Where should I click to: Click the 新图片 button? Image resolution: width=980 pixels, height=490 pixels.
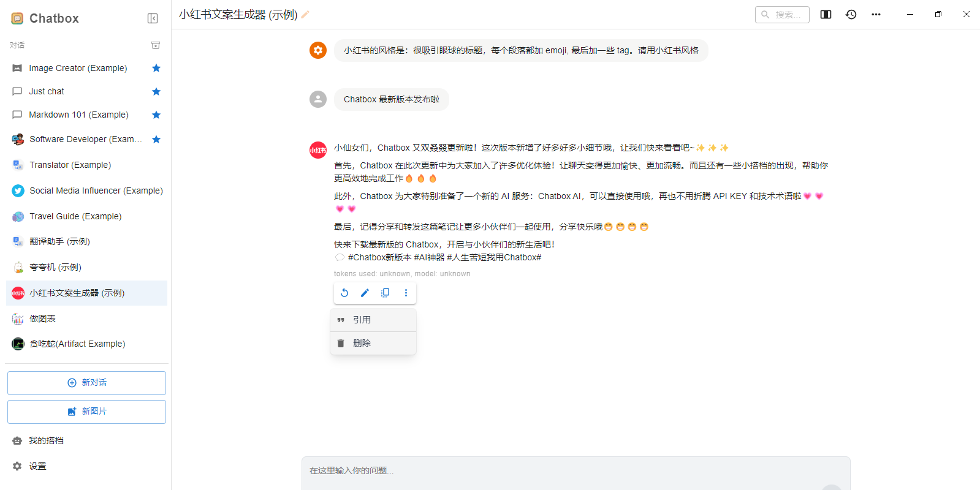(x=86, y=411)
